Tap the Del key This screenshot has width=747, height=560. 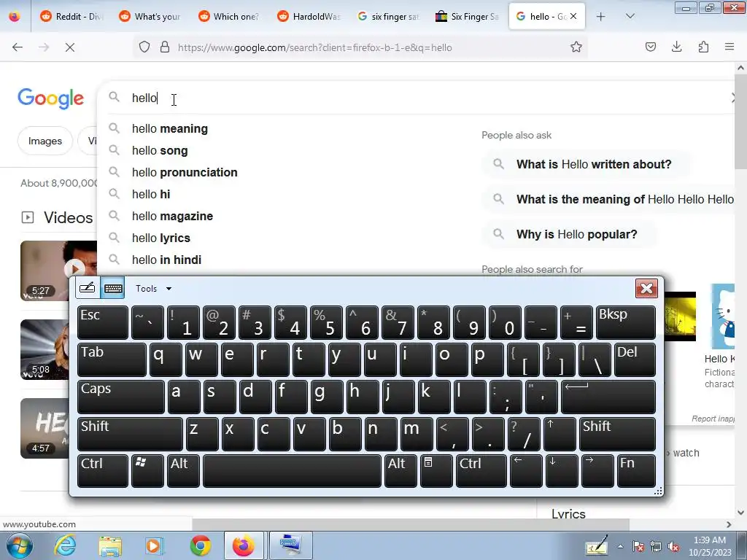[x=635, y=359]
